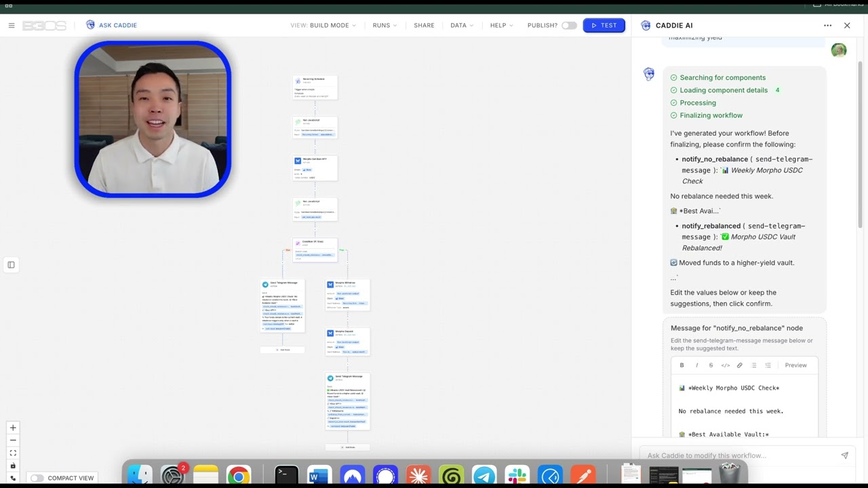Expand the Data dropdown
This screenshot has height=488, width=868.
coord(462,26)
